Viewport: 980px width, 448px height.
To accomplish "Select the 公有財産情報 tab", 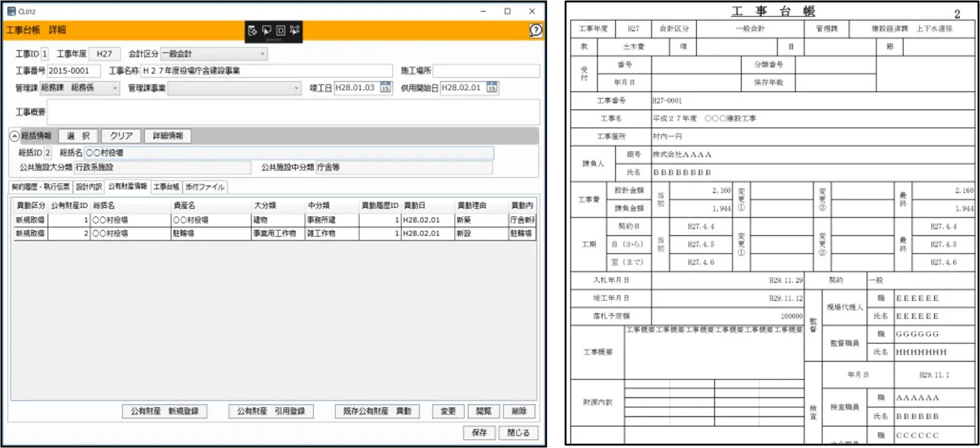I will [x=127, y=186].
